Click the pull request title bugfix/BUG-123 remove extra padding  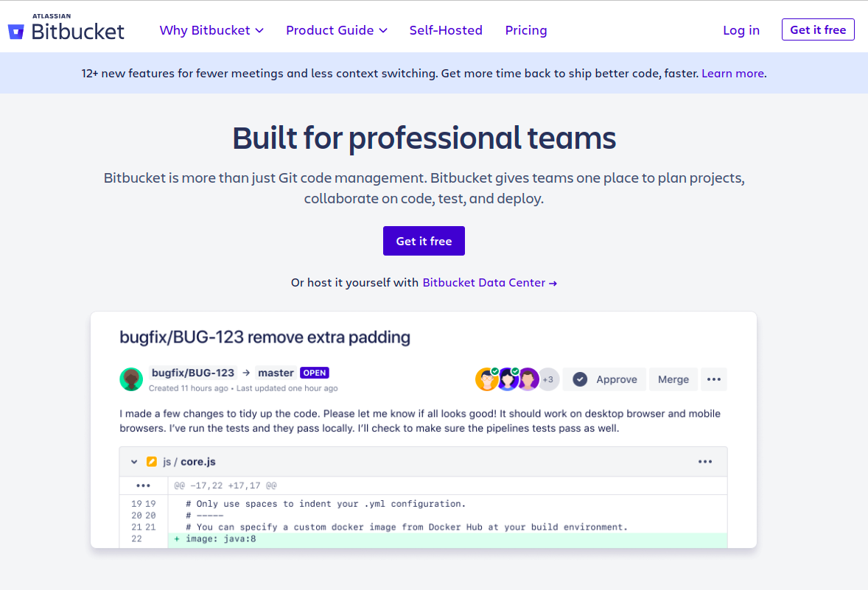tap(265, 337)
